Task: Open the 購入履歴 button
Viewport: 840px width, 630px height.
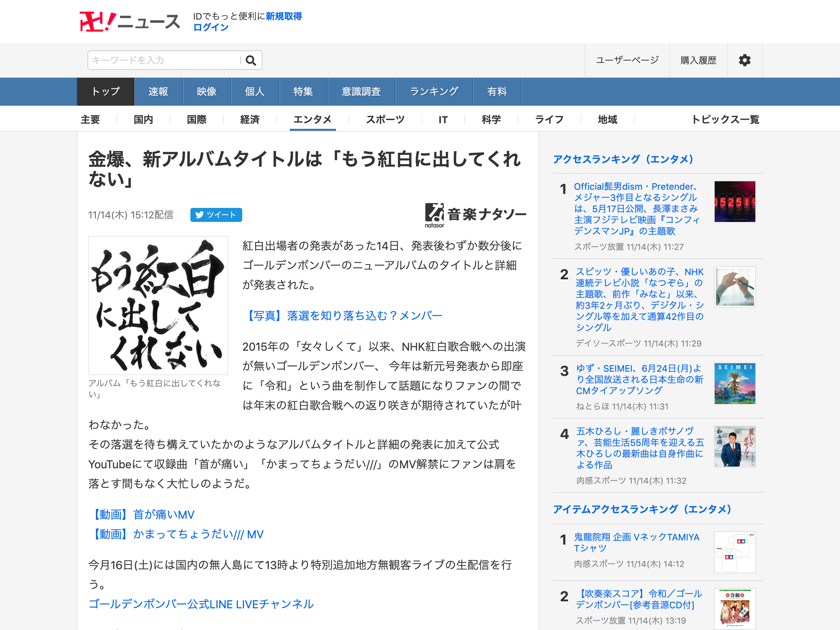Action: 698,61
